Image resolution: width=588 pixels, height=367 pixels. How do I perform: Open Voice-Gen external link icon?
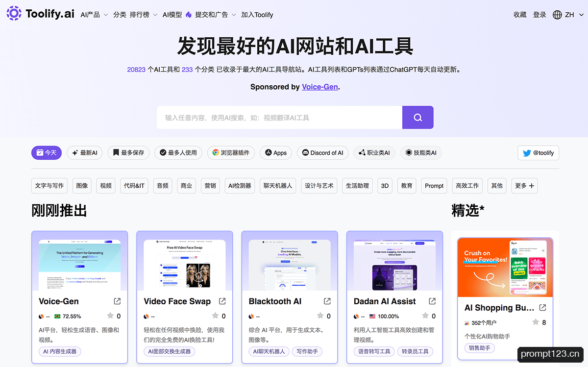click(x=117, y=301)
